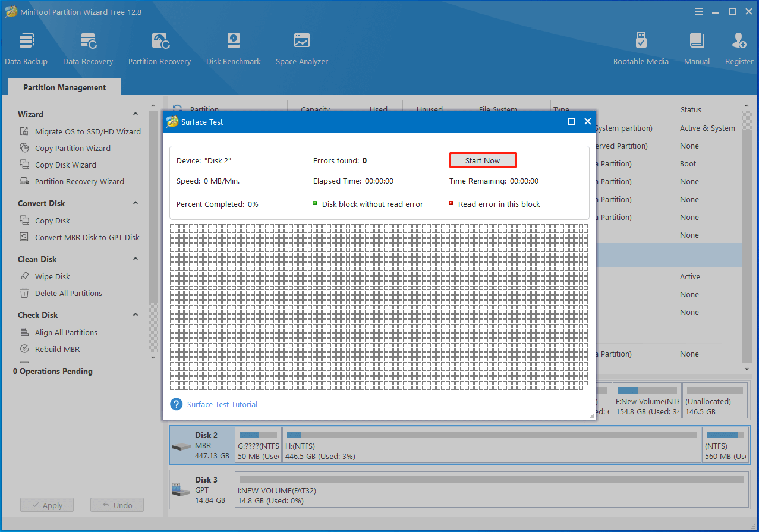Run the Disk Benchmark tool
The image size is (759, 532).
pos(234,49)
